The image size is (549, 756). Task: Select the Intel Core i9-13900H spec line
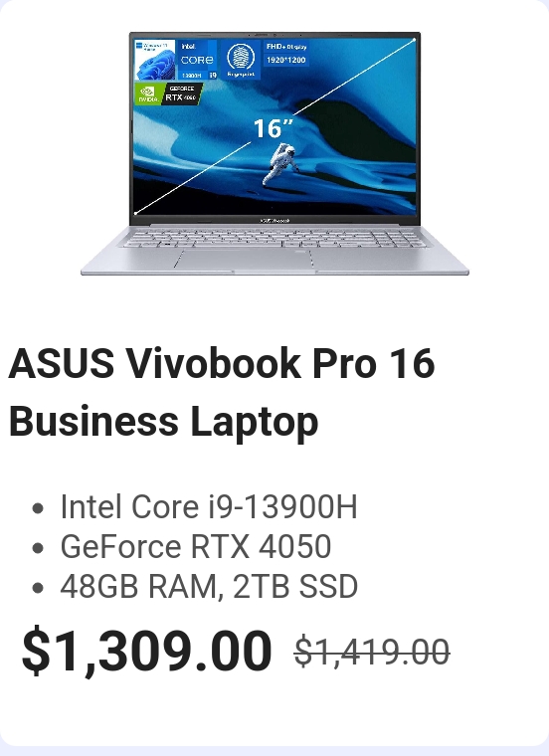click(209, 507)
